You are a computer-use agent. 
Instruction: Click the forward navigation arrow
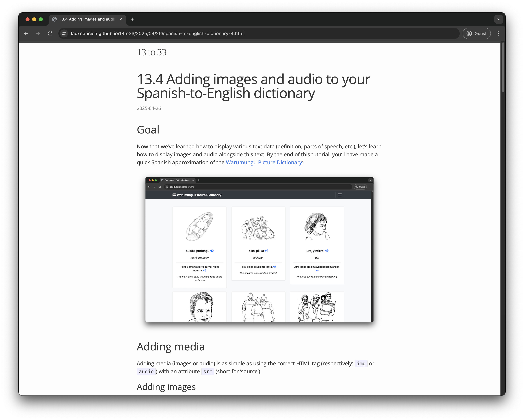(x=38, y=33)
